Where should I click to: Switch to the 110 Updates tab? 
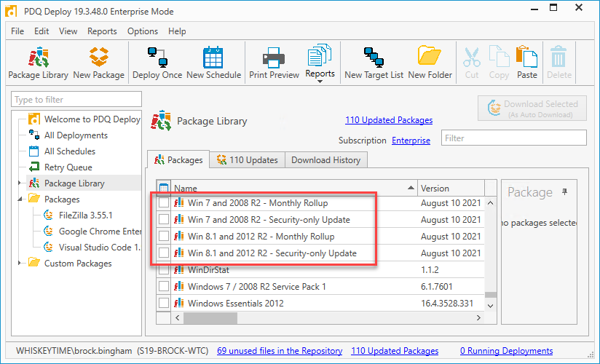(247, 160)
